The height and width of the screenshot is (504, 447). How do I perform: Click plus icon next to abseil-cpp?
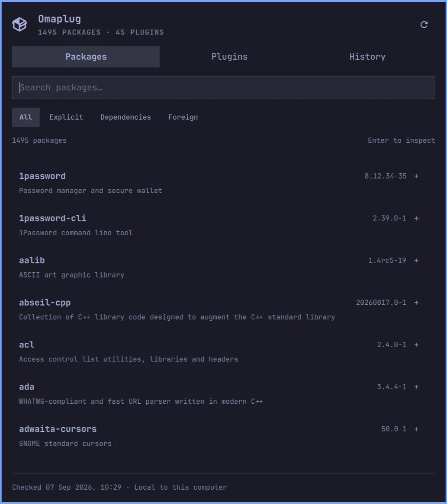(416, 303)
